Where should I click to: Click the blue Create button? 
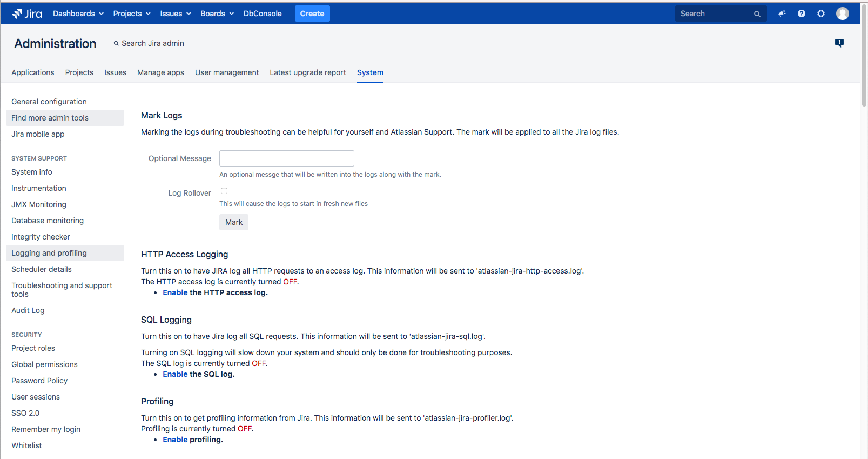coord(312,14)
